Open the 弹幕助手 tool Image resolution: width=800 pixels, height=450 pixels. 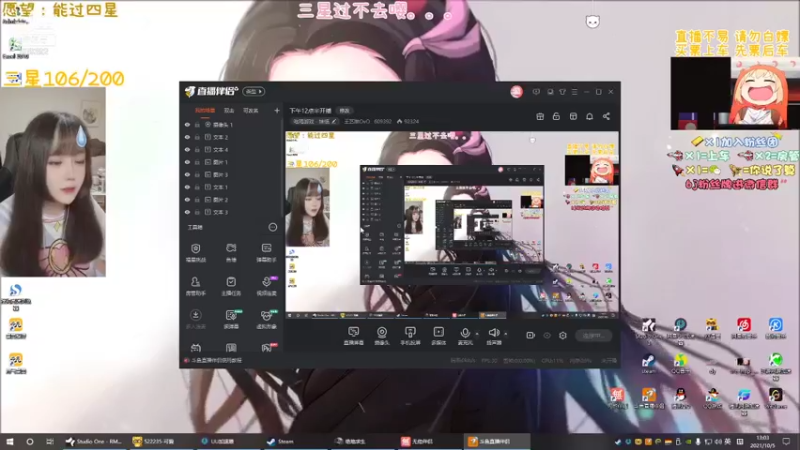click(x=266, y=253)
